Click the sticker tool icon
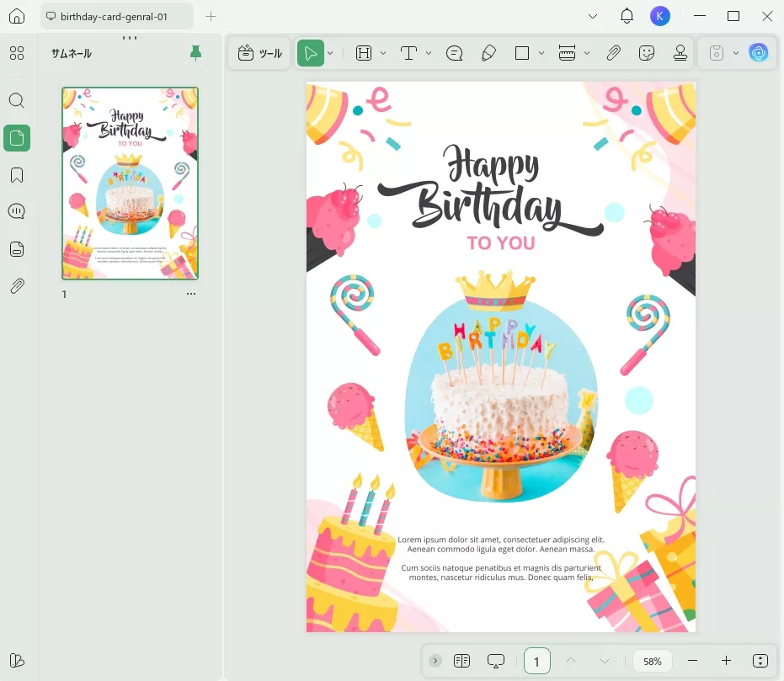784x681 pixels. pos(647,53)
